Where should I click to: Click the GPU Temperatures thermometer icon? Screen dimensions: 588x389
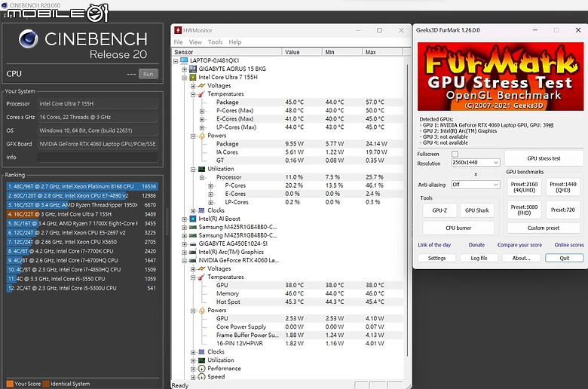click(x=202, y=277)
